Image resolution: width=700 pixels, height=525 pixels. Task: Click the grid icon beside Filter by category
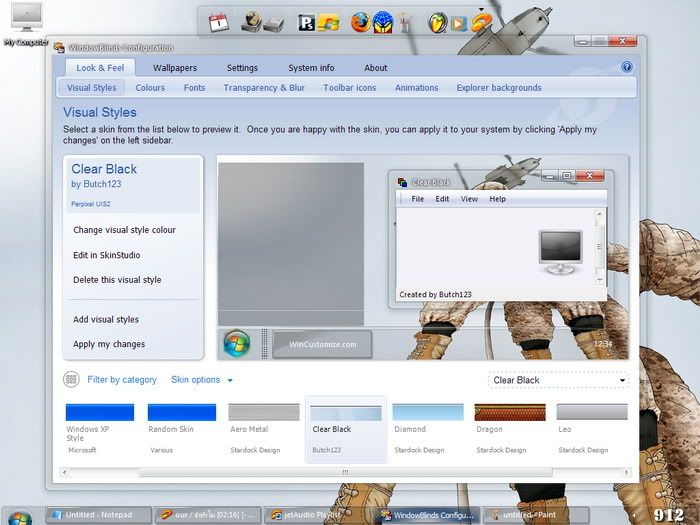[71, 379]
